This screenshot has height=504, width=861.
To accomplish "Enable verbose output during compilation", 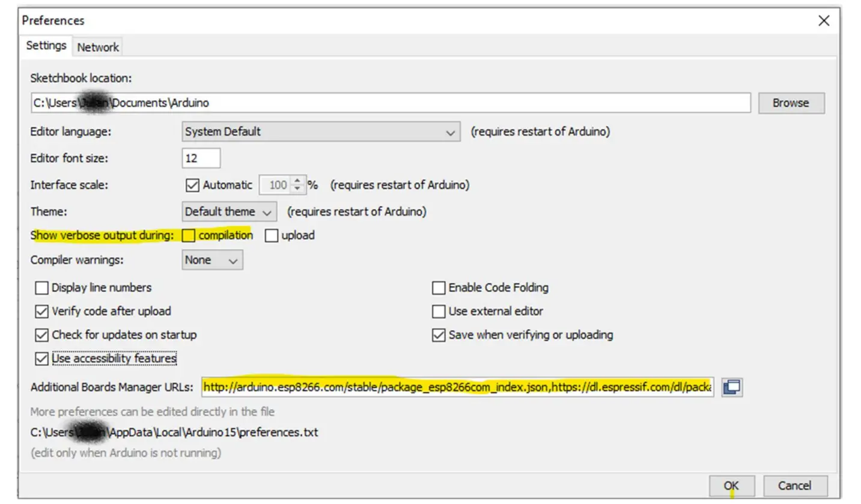I will tap(188, 235).
